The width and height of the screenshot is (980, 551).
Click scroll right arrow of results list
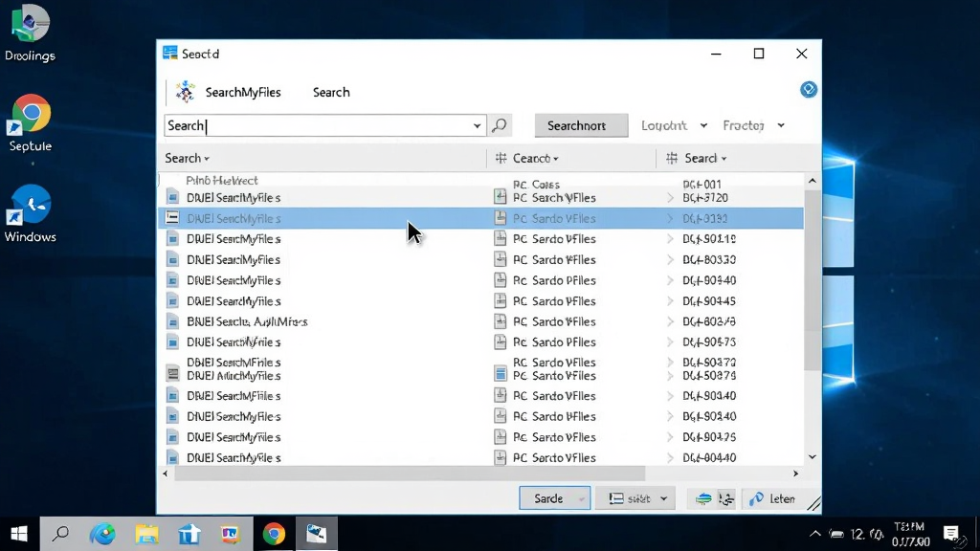tap(795, 474)
